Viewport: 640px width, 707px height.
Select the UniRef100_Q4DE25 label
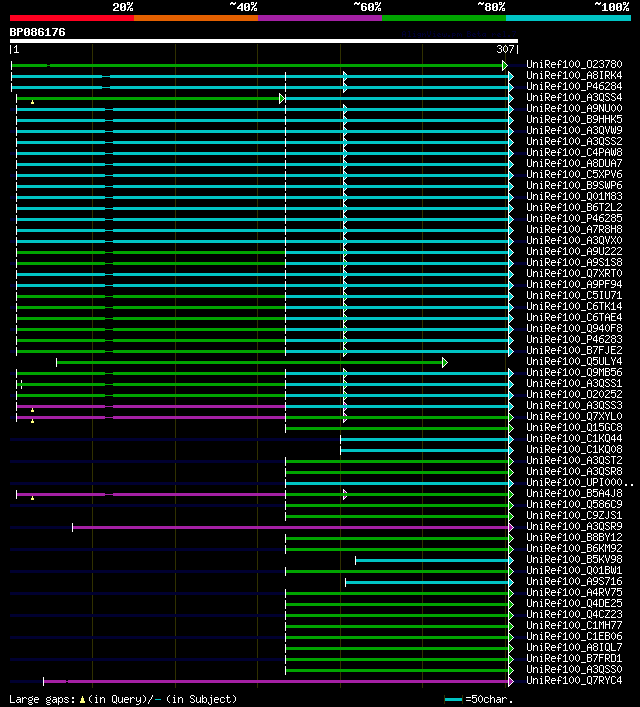[x=574, y=603]
